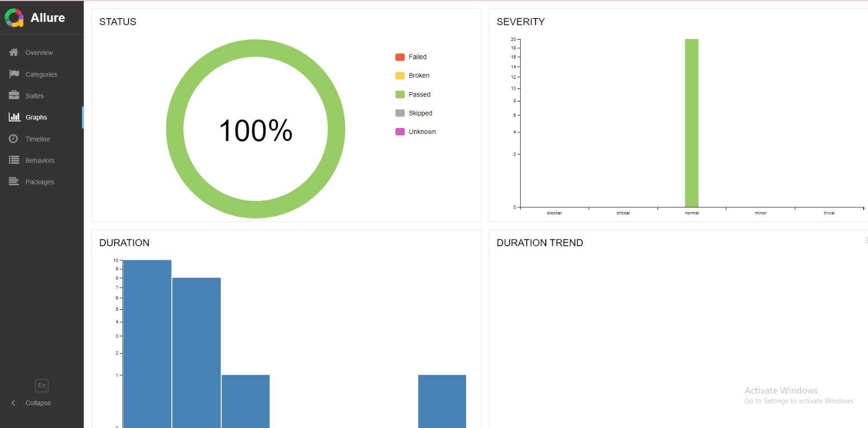Click the Timeline clock icon
Image resolution: width=868 pixels, height=428 pixels.
tap(14, 139)
